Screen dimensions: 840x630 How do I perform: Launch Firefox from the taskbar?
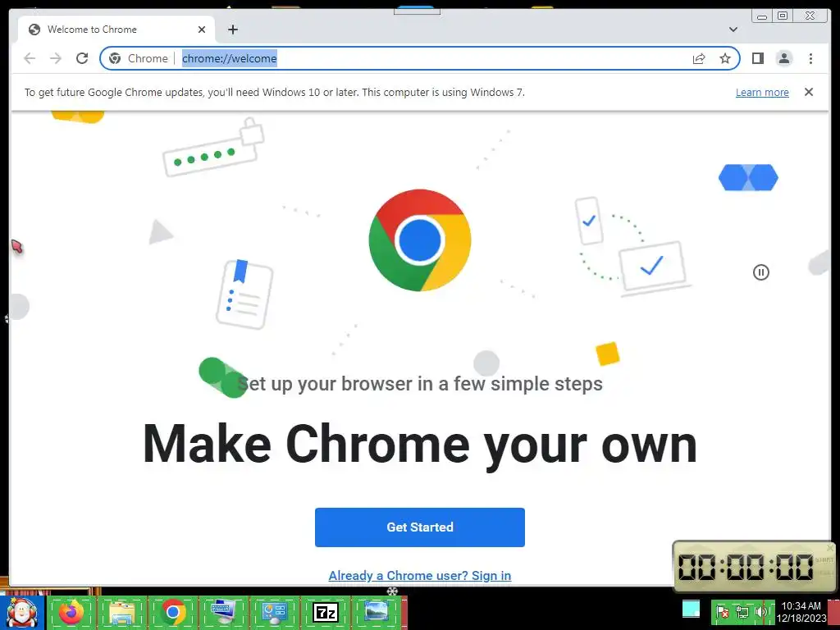point(71,612)
